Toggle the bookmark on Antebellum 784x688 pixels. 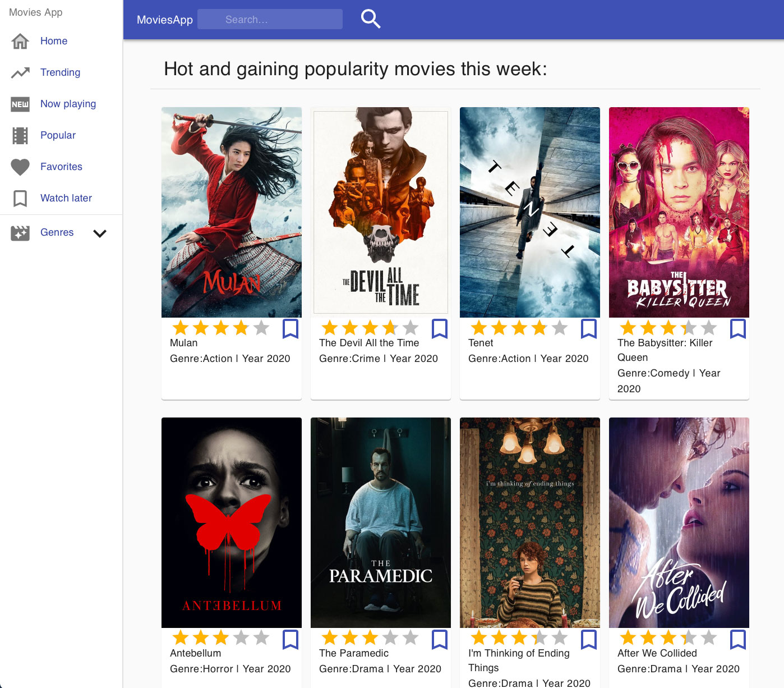(290, 639)
